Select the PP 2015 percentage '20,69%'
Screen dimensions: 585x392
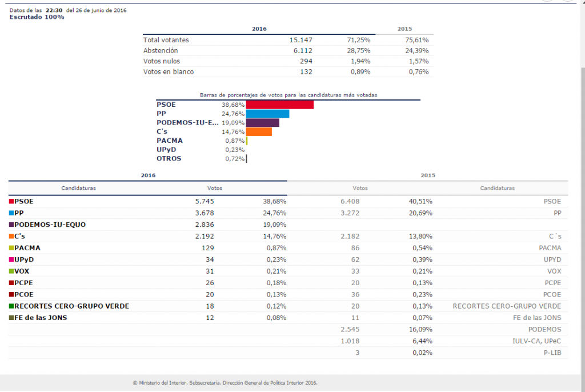tap(420, 213)
